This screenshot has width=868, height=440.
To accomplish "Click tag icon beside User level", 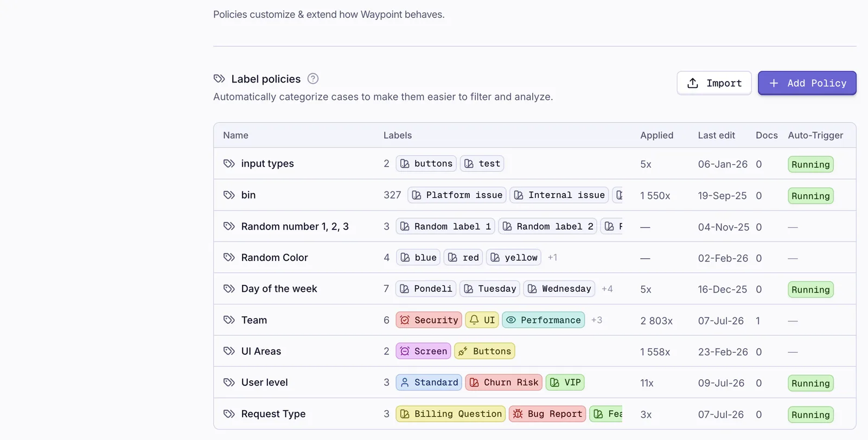I will (229, 382).
